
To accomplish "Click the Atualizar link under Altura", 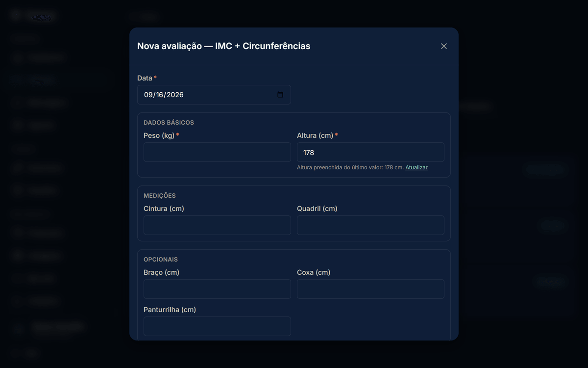I will [416, 167].
